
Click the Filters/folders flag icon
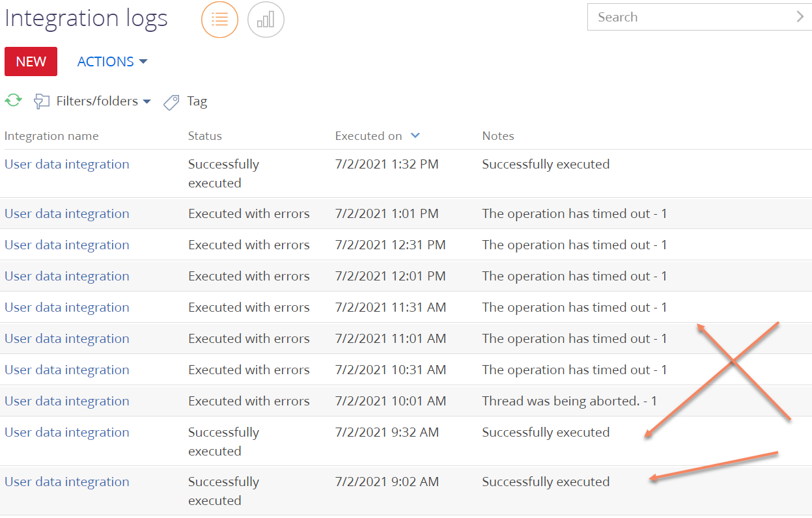pos(42,102)
